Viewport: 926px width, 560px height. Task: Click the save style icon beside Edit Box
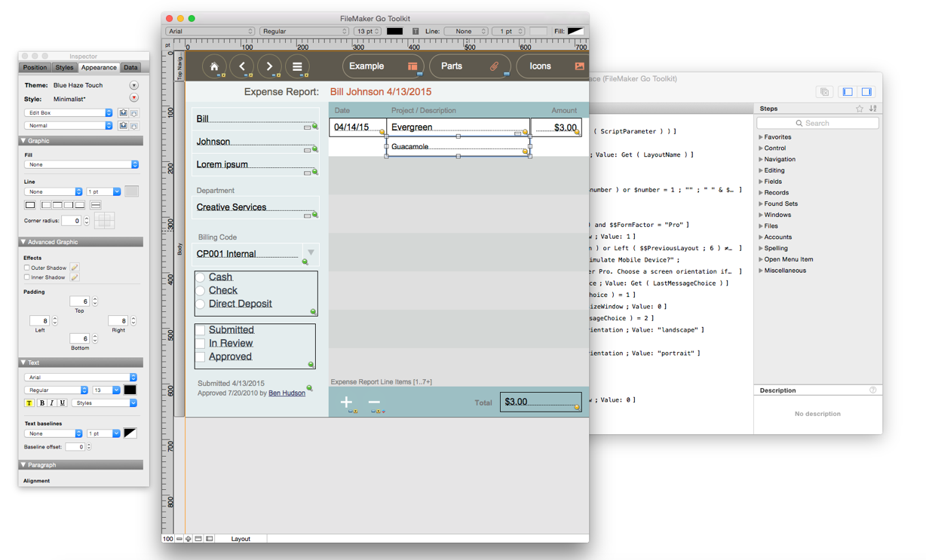[123, 113]
